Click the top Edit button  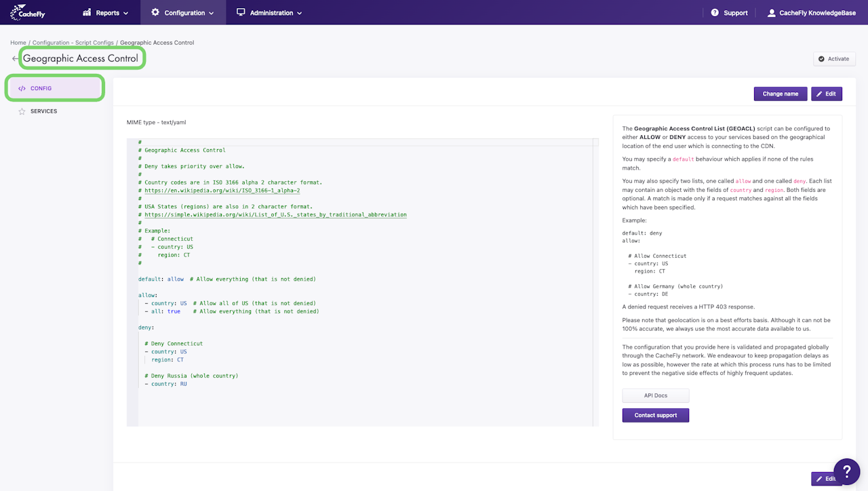click(826, 94)
